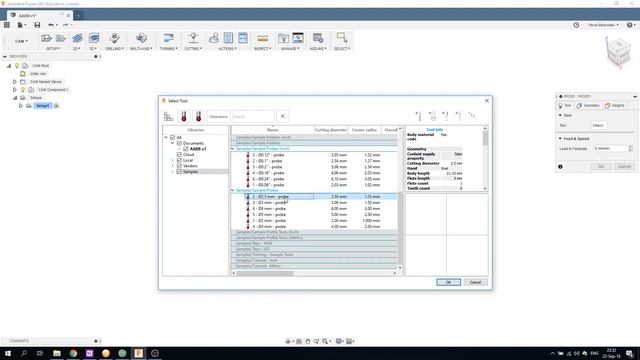
Task: Toggle the AABB v1 document checkbox
Action: 186,149
